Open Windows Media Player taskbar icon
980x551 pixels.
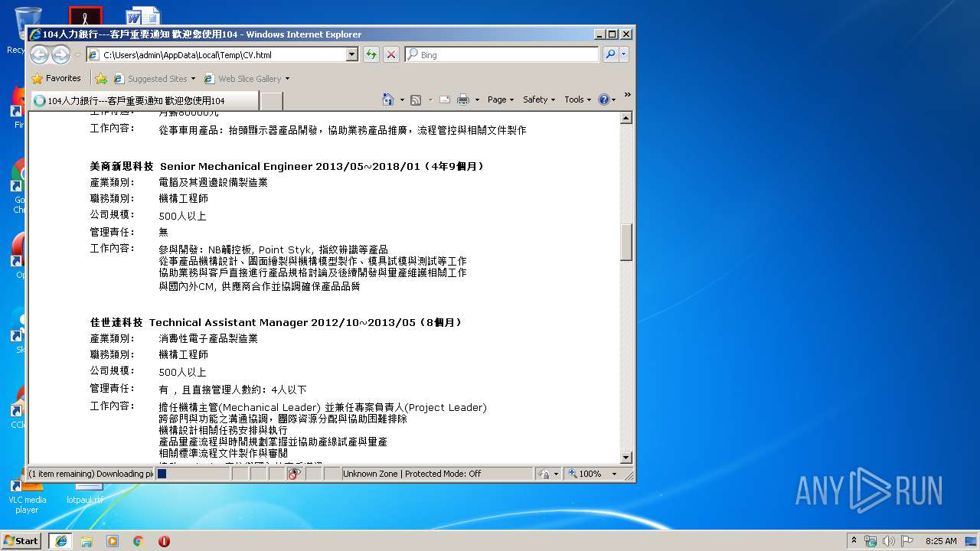point(113,540)
